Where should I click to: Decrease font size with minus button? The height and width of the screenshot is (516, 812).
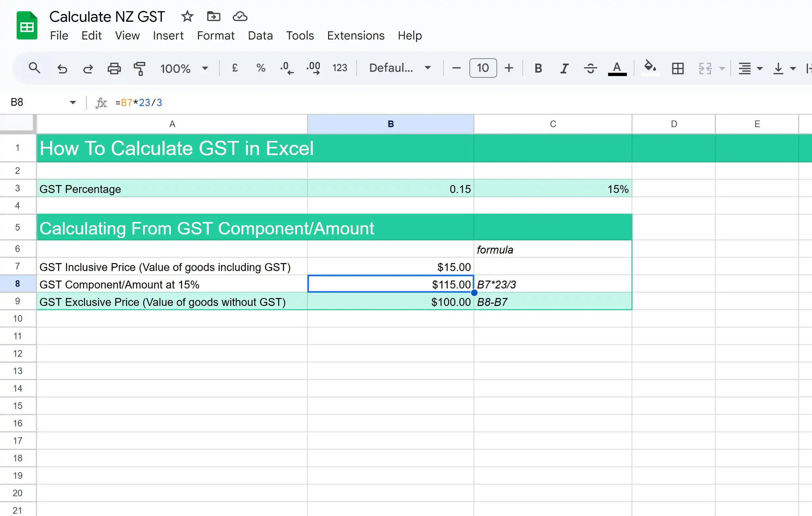coord(456,68)
